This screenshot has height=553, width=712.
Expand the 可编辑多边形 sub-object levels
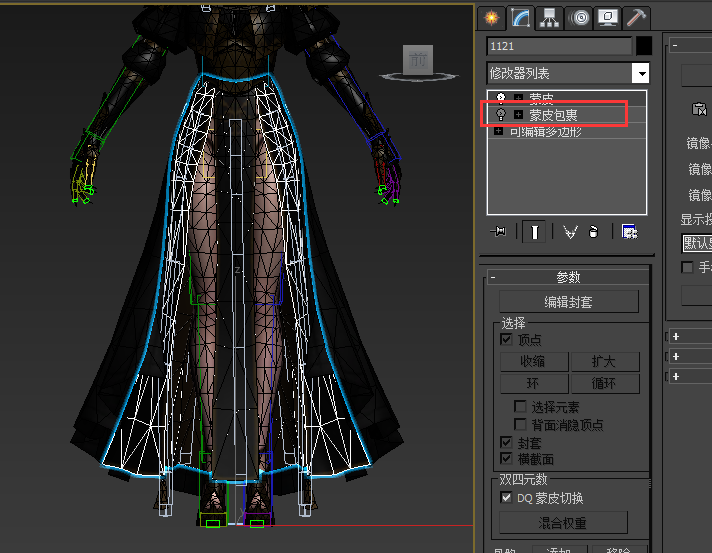point(499,131)
